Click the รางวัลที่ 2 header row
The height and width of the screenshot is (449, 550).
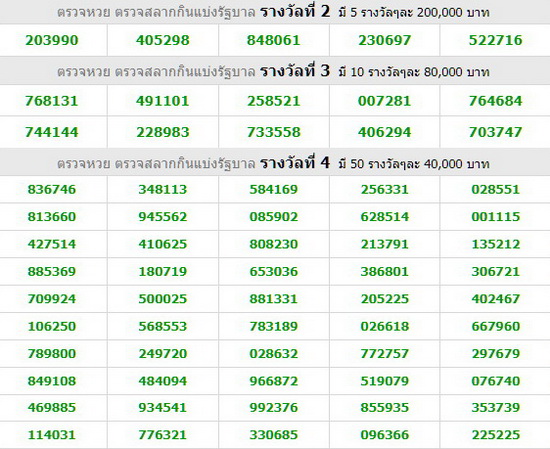[x=275, y=12]
